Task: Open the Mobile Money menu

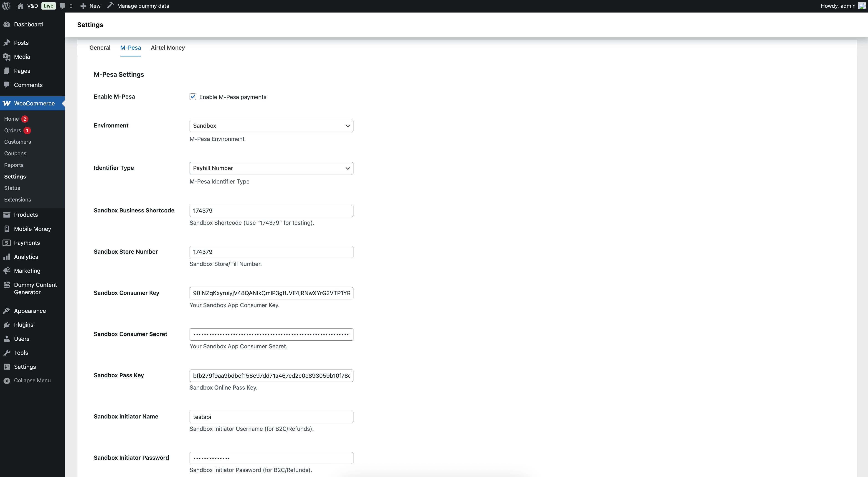Action: [32, 229]
